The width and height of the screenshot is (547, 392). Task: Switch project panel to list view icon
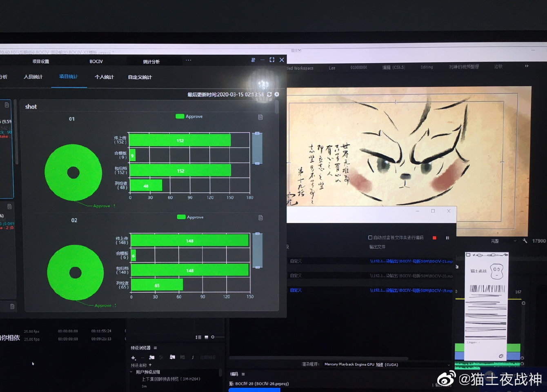point(198,337)
